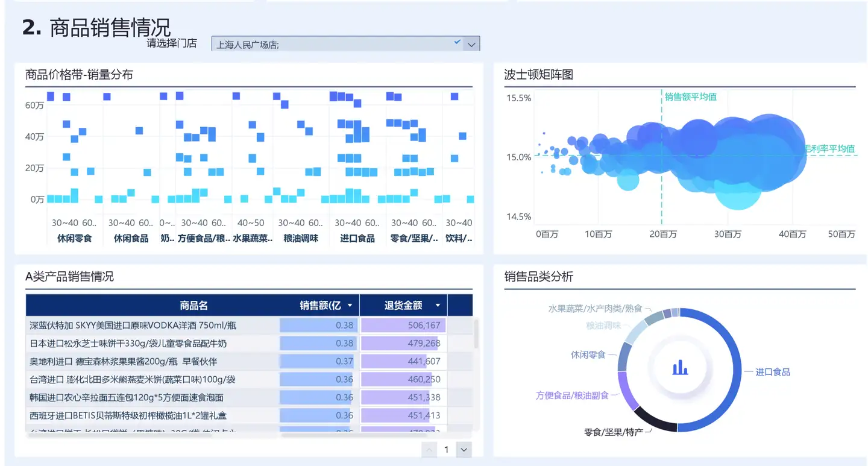868x466 pixels.
Task: Click the 进口食品 category under the scatter chart
Action: [357, 238]
